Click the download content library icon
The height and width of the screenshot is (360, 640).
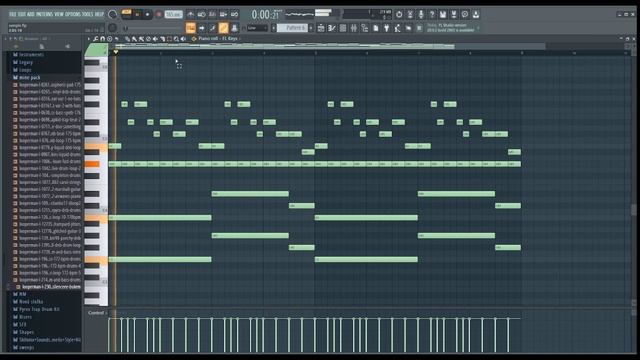(x=476, y=15)
